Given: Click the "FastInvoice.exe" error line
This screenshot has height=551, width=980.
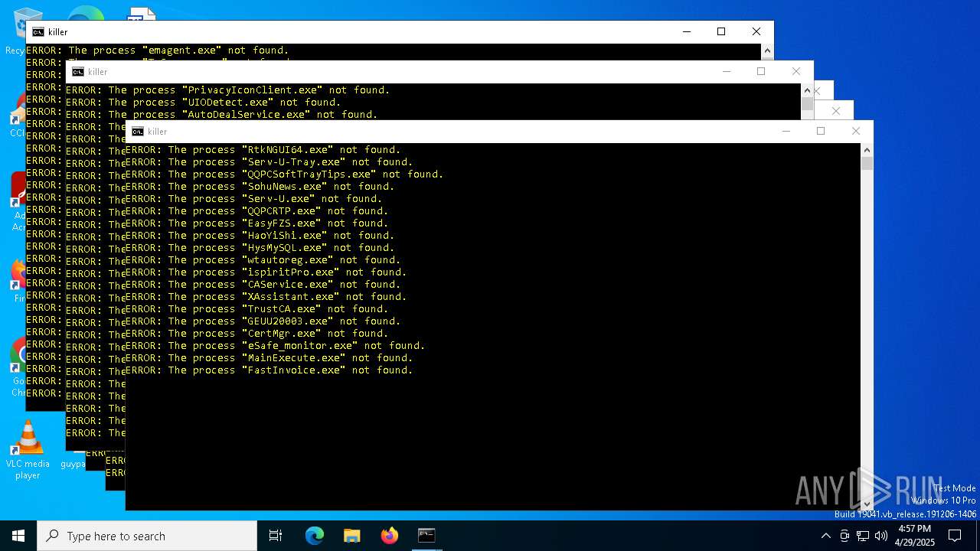Looking at the screenshot, I should coord(269,370).
